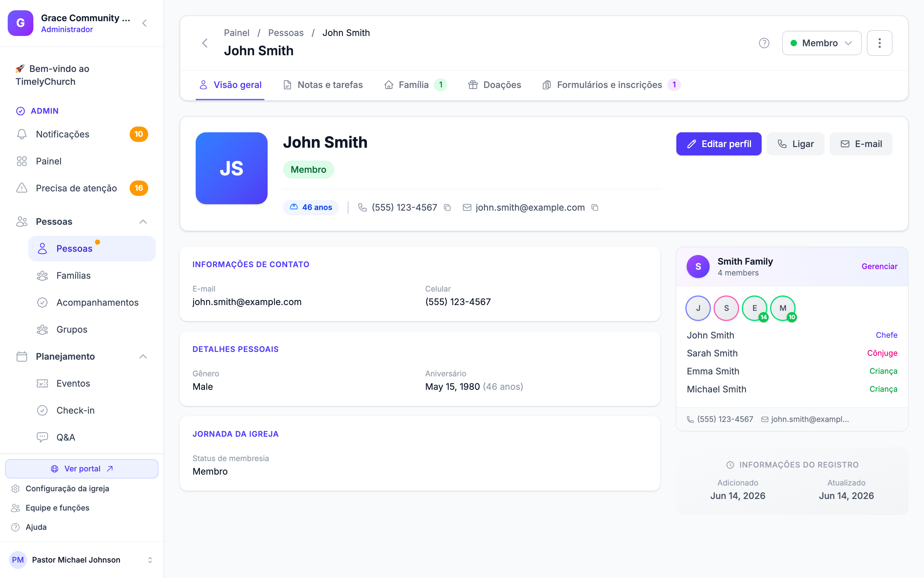Open the Pastor Michael Johnson account switcher
Image resolution: width=924 pixels, height=578 pixels.
pyautogui.click(x=82, y=560)
